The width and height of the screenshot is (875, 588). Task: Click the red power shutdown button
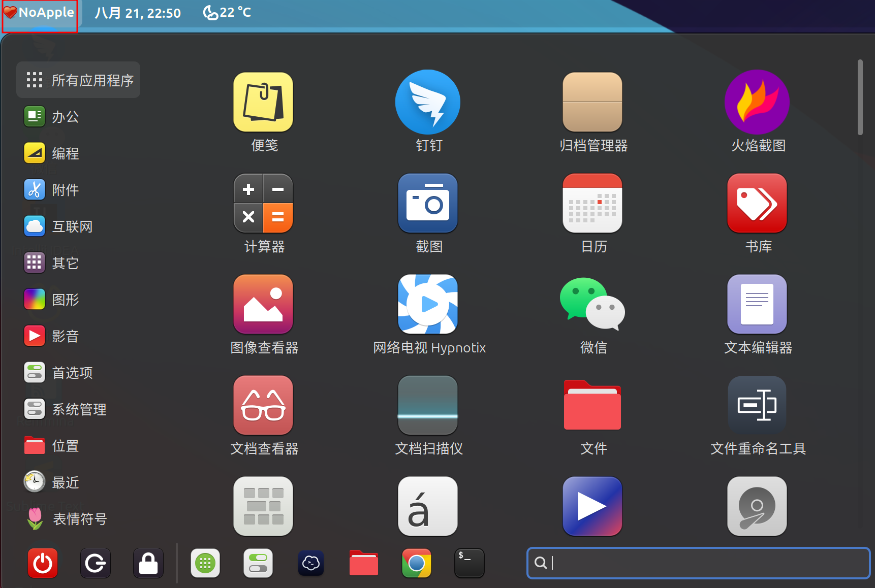point(43,563)
